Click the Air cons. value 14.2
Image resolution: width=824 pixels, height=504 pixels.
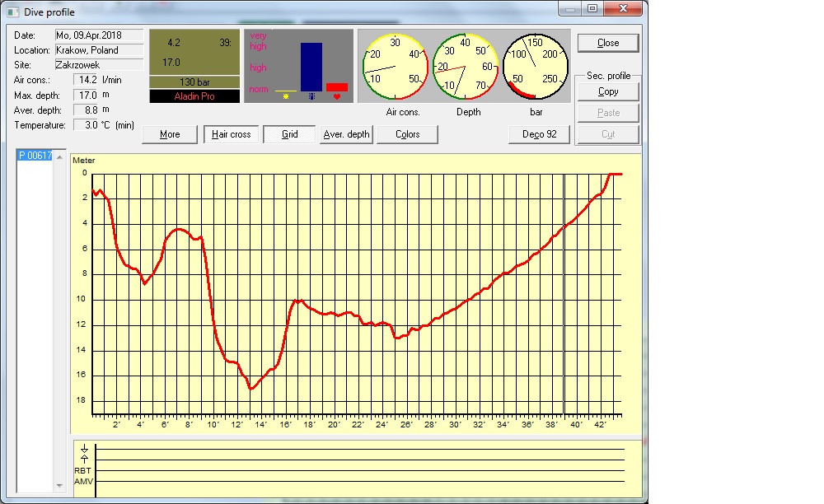[86, 80]
